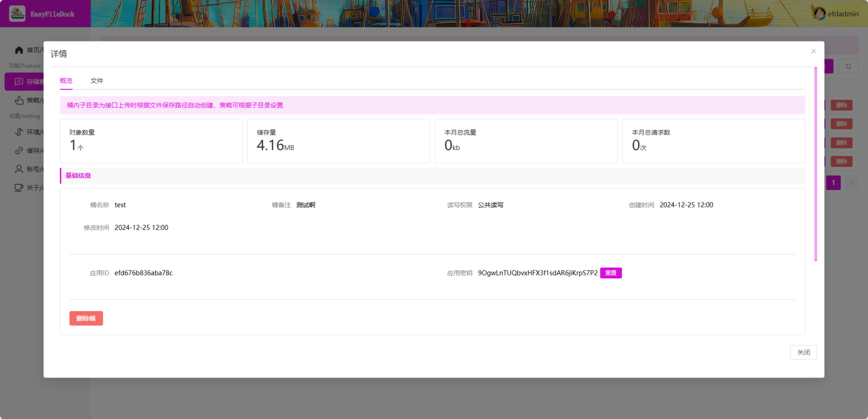Click the 环境 sidebar icon
Screen dimensions: 868x419
click(x=19, y=132)
